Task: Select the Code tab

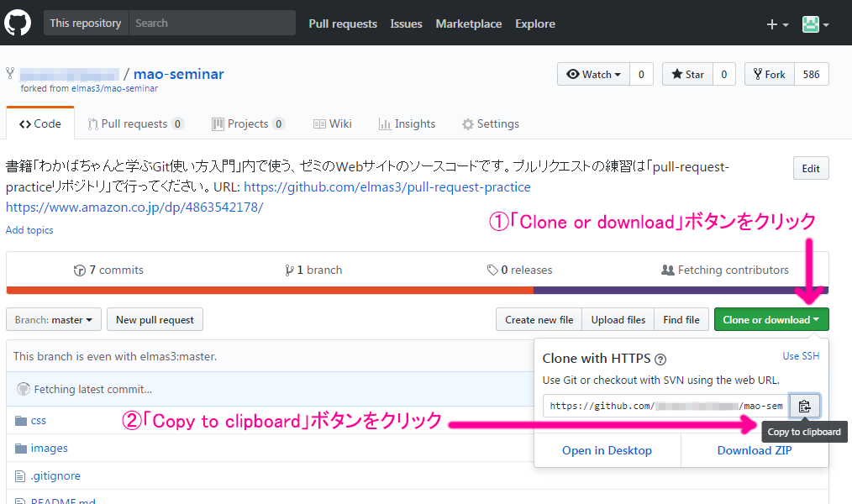Action: coord(40,123)
